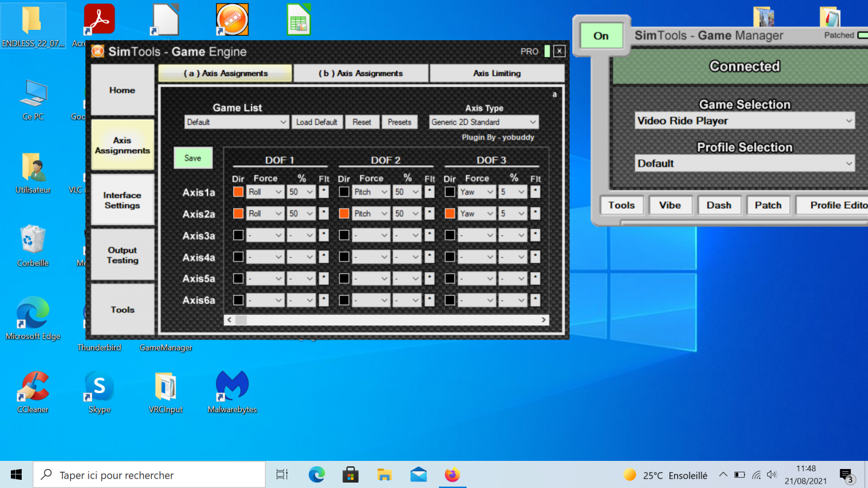Switch to the (b) Axis Assignments tab
The height and width of the screenshot is (488, 868).
tap(361, 73)
